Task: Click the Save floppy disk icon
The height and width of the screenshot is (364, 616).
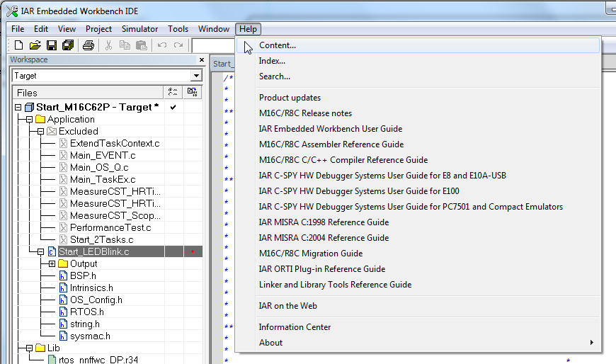Action: [x=52, y=45]
